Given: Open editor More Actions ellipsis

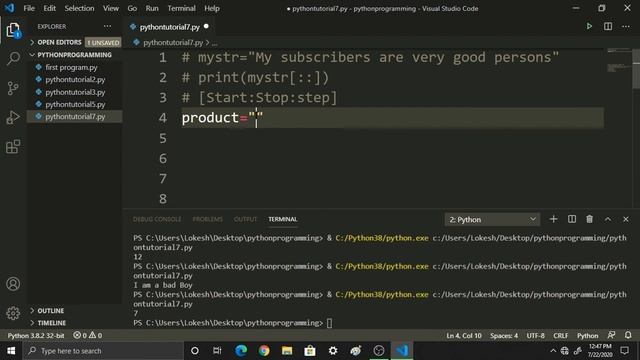Looking at the screenshot, I should 626,27.
